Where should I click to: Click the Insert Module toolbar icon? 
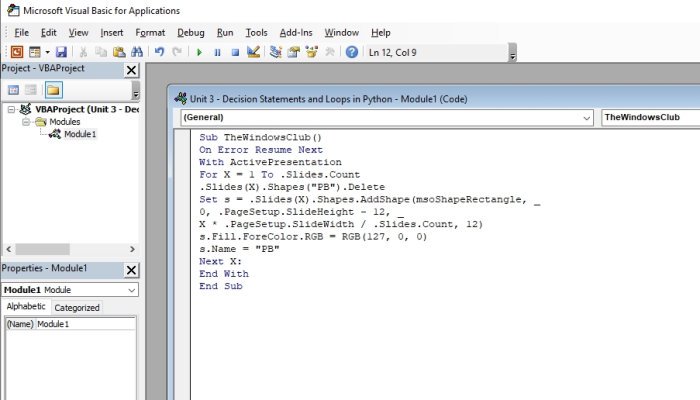coord(35,52)
